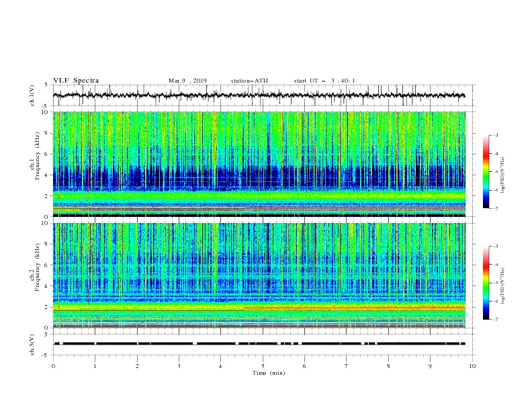
Task: Click the red 2 kHz line in ch.2 spectrogram
Action: 355,307
